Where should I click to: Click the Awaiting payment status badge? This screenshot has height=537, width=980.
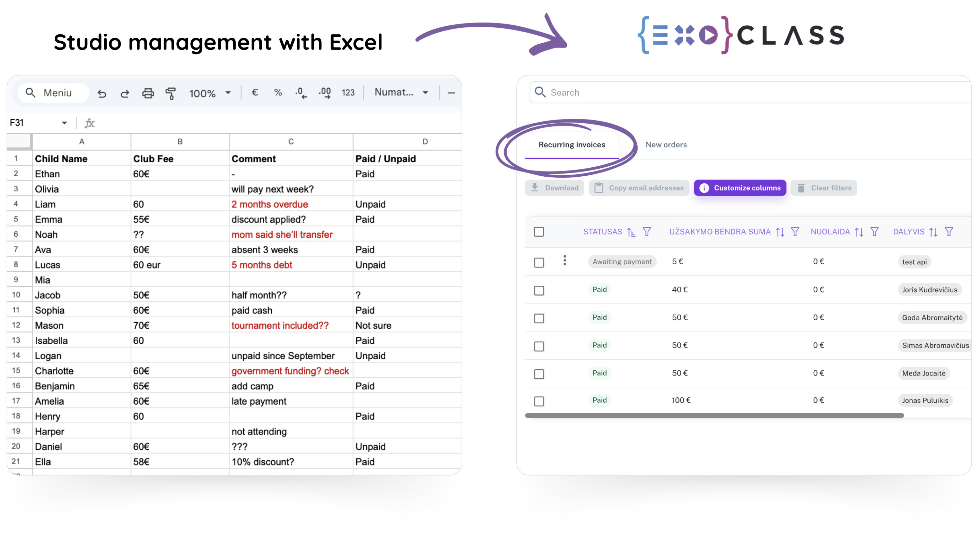622,262
